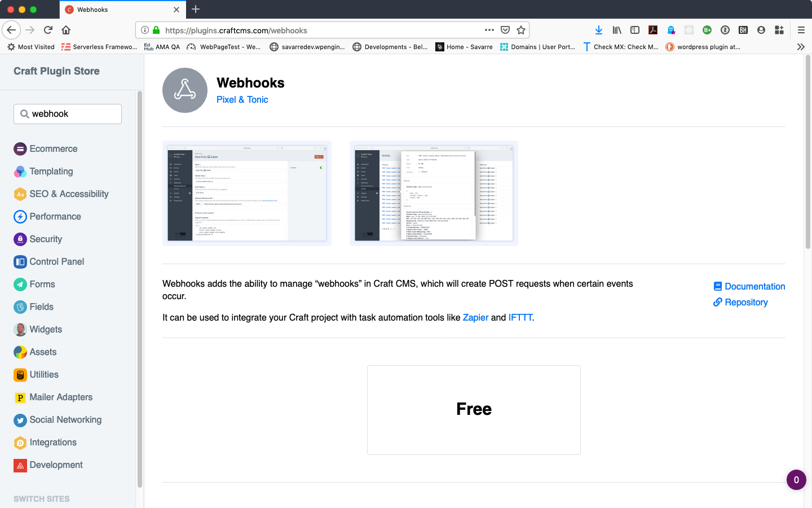Open the Utilities category
This screenshot has height=508, width=812.
click(x=36, y=375)
